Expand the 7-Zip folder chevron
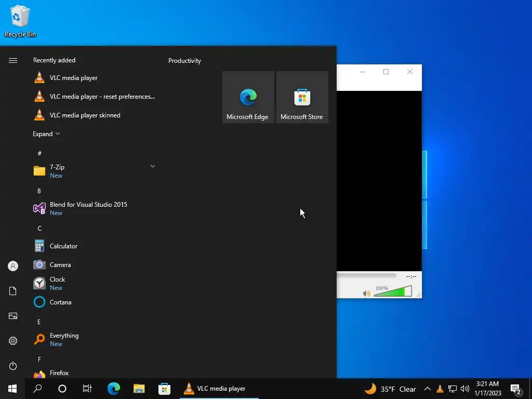Screen dimensions: 532x399 153,166
